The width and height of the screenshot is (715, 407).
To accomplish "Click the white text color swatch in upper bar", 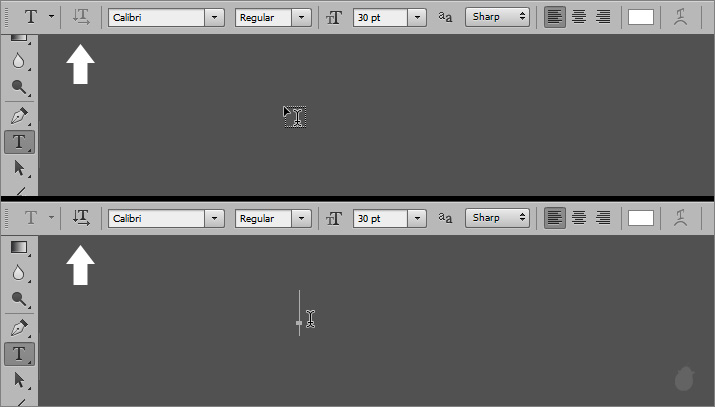I will [x=641, y=17].
